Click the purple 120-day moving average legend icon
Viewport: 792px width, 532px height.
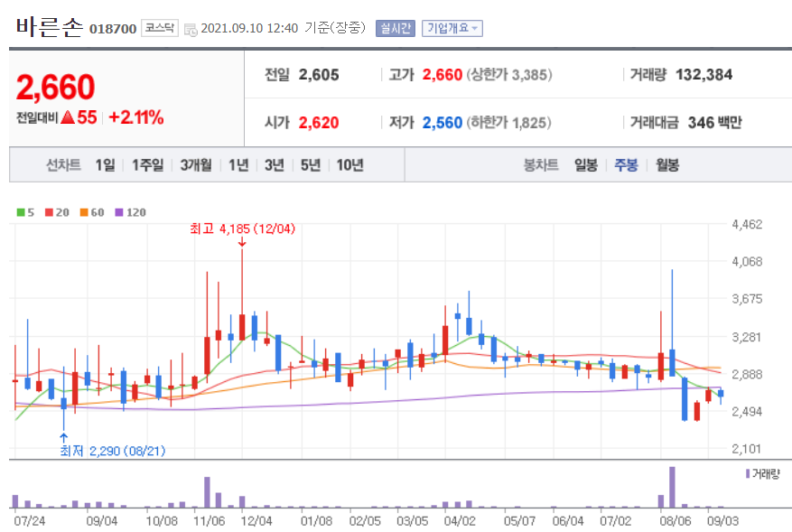[117, 211]
